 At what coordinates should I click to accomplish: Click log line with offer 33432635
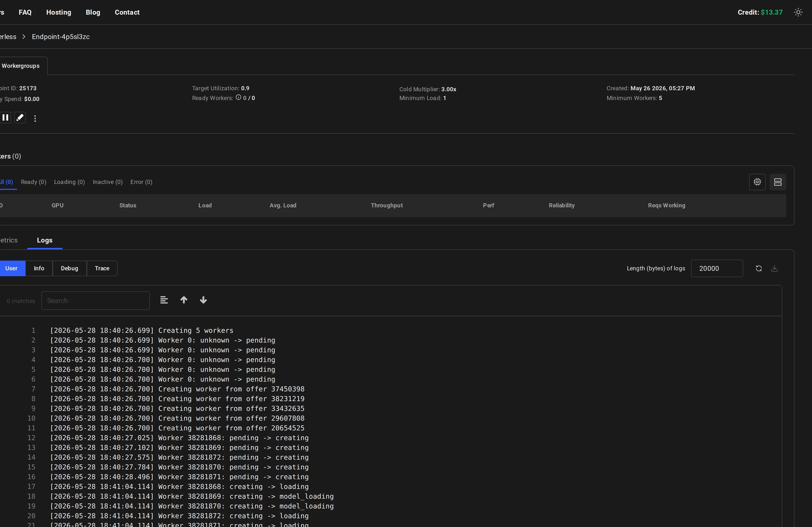(177, 409)
